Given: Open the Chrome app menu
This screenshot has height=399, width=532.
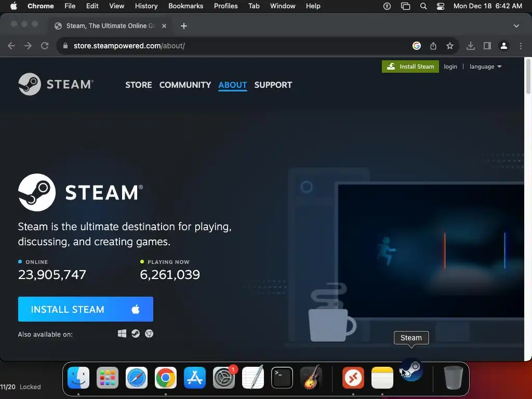Looking at the screenshot, I should (41, 6).
